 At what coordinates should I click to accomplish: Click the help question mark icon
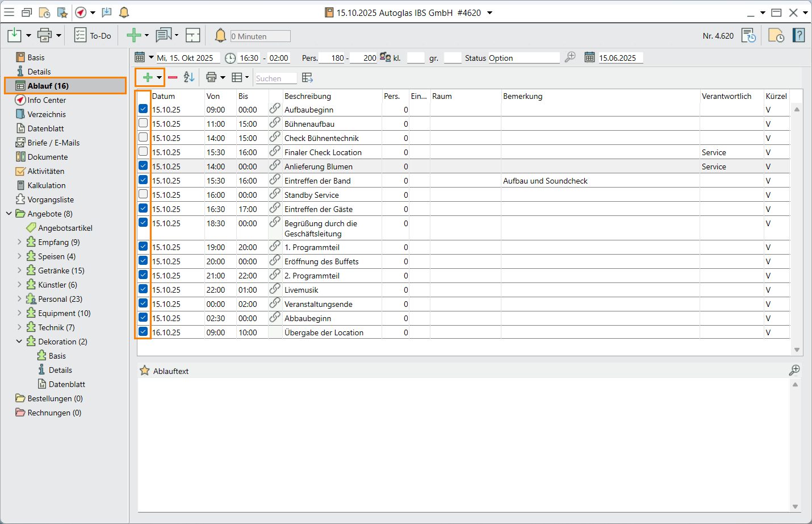(x=799, y=36)
